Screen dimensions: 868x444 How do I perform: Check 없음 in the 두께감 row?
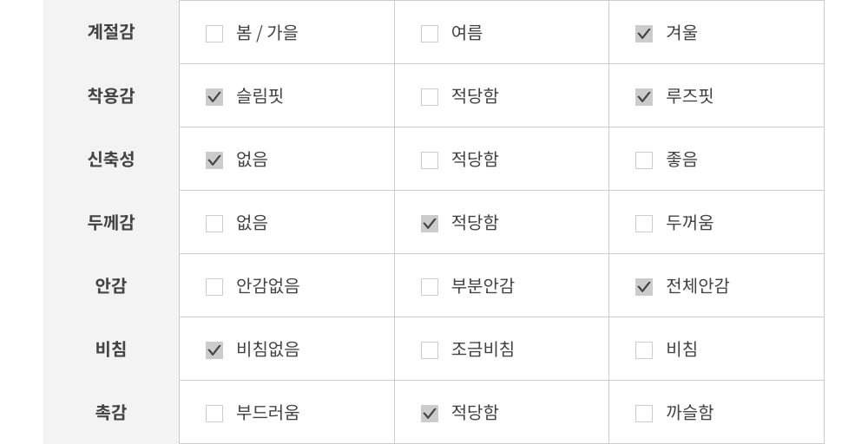[x=214, y=224]
